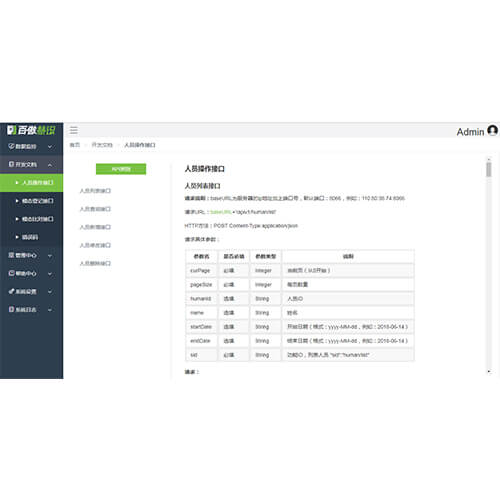Image resolution: width=500 pixels, height=500 pixels.
Task: Click the 管理中心 icon in sidebar
Action: [x=11, y=255]
